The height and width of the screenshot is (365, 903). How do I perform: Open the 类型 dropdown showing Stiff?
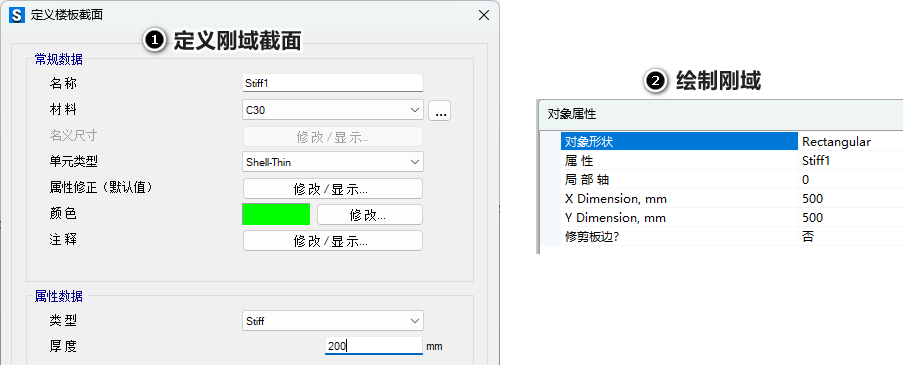point(333,321)
